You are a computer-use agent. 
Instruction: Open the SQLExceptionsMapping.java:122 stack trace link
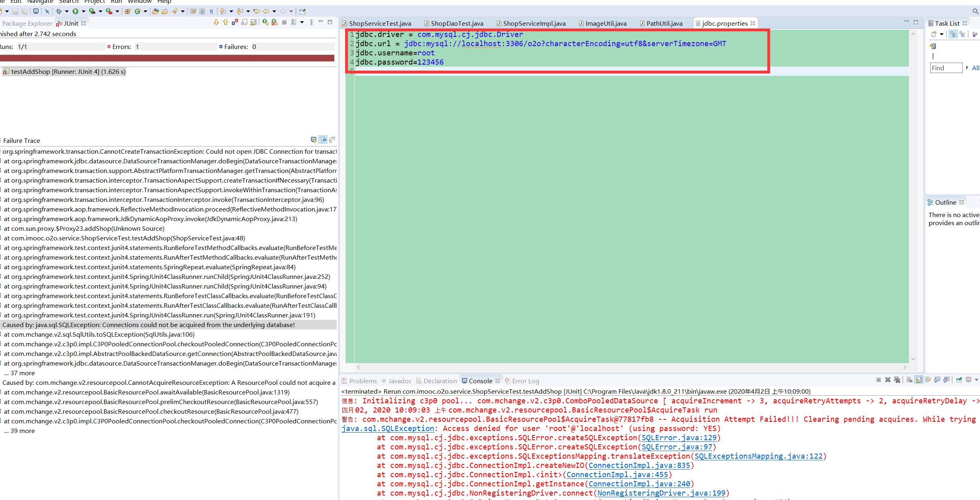(758, 456)
